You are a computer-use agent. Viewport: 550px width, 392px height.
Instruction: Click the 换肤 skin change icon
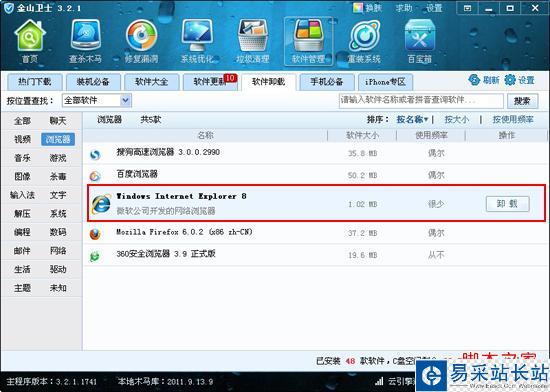358,8
